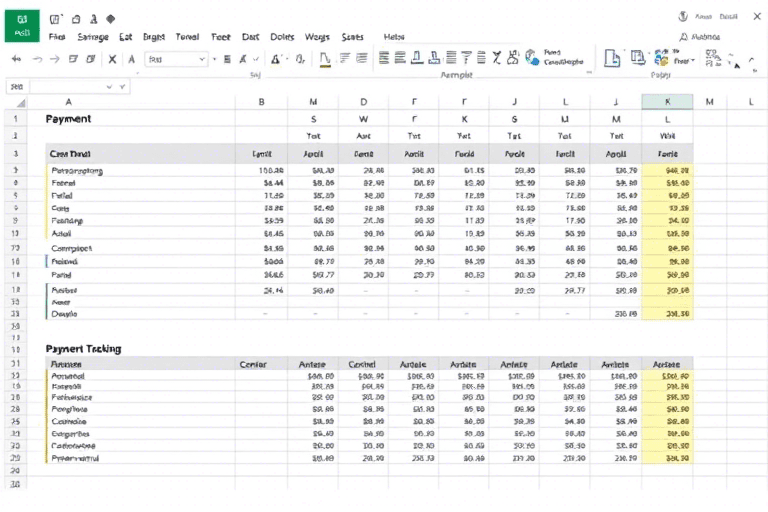Click the page document icon in right ribbon group
Image resolution: width=768 pixels, height=512 pixels.
(x=611, y=58)
